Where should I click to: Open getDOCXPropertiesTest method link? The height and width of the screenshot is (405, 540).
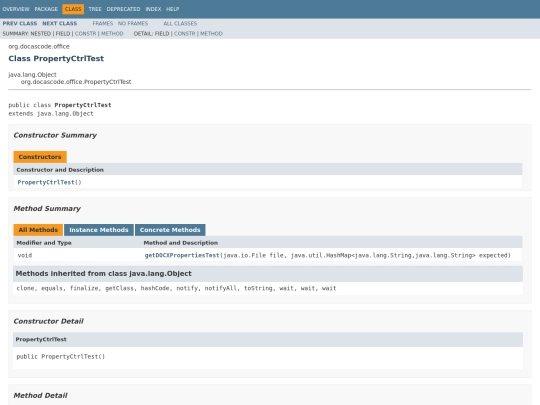point(182,255)
